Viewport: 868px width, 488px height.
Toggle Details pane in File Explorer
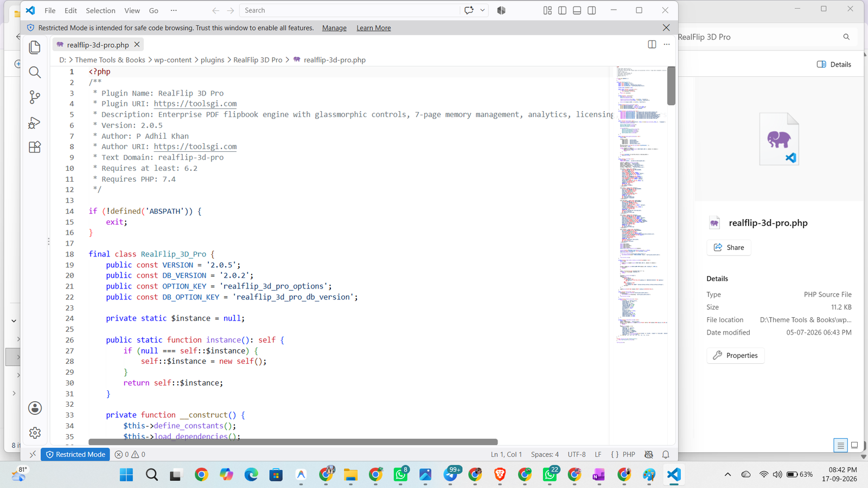834,64
